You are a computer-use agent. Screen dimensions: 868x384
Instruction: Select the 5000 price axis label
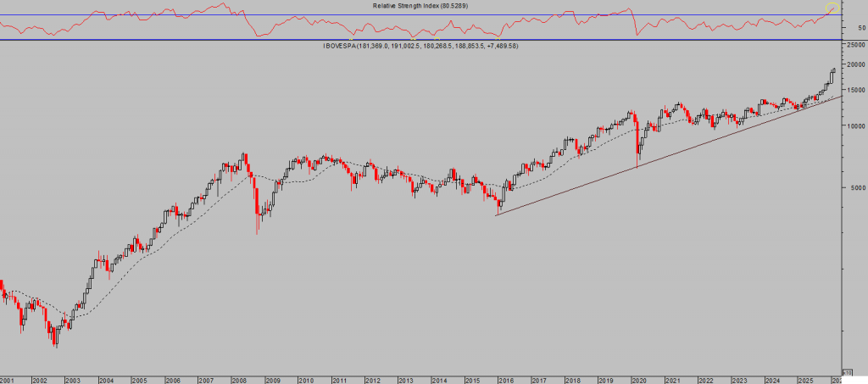tap(857, 187)
